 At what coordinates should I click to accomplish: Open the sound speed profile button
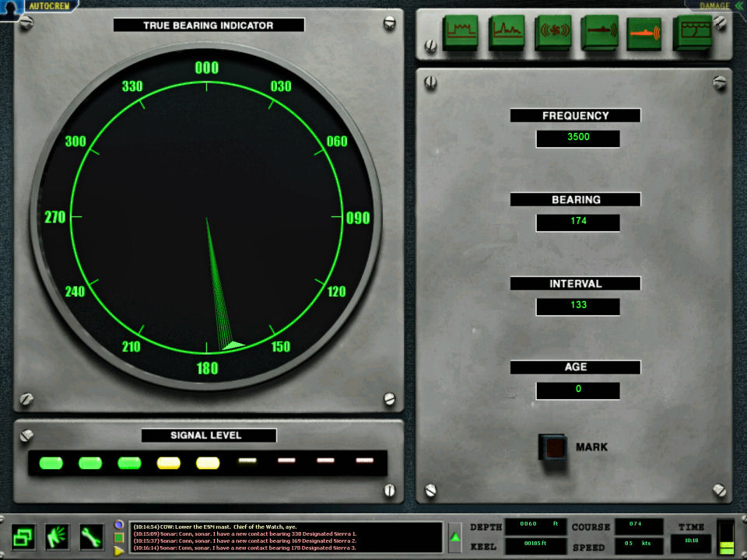pos(691,33)
